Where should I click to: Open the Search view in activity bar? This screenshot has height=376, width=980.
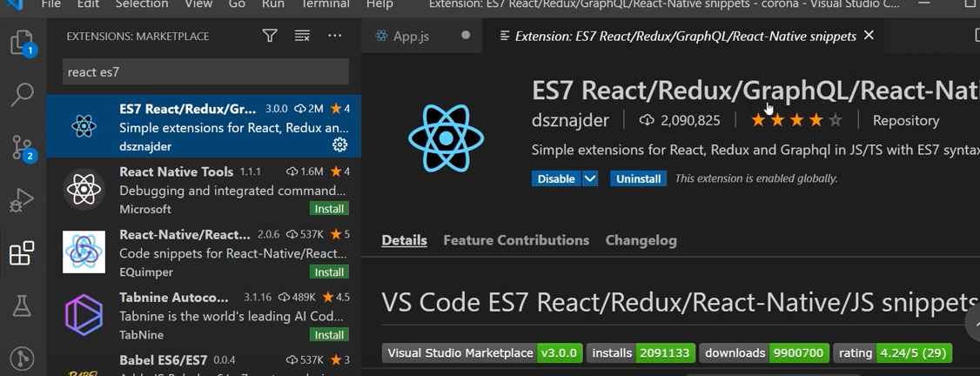(x=23, y=94)
